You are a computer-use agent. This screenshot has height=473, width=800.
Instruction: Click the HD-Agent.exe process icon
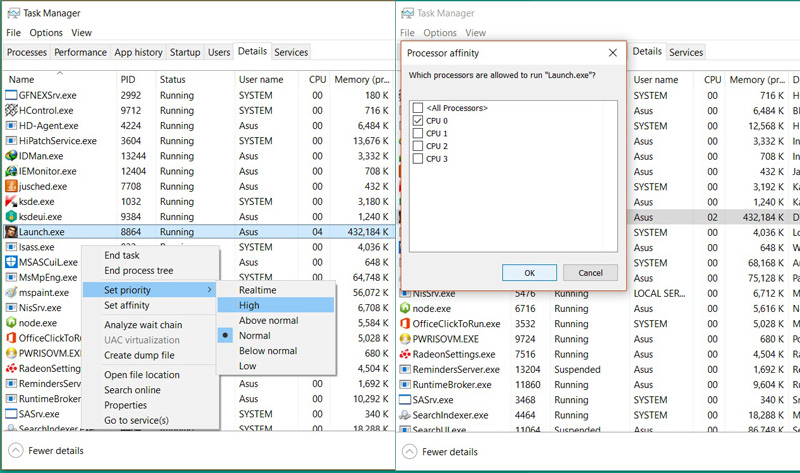(x=11, y=126)
